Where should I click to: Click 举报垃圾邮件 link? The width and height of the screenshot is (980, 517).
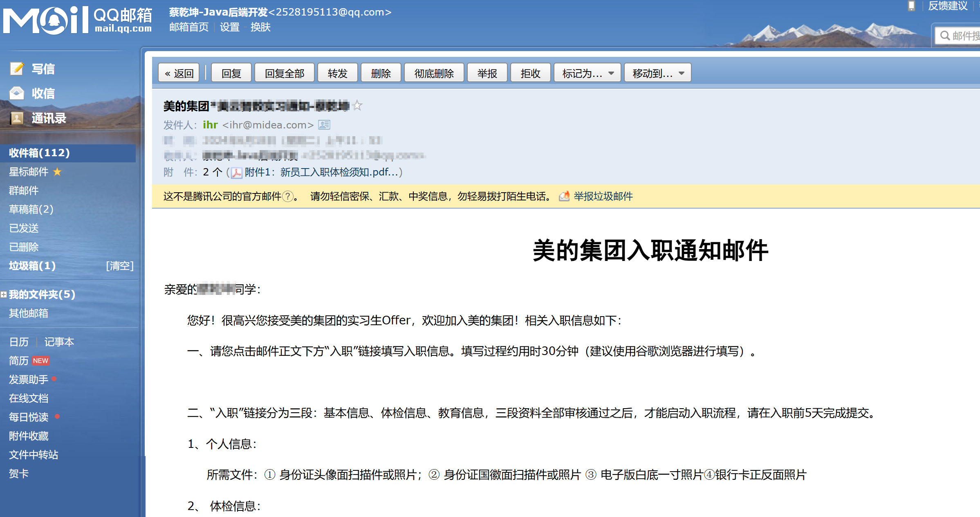point(603,196)
